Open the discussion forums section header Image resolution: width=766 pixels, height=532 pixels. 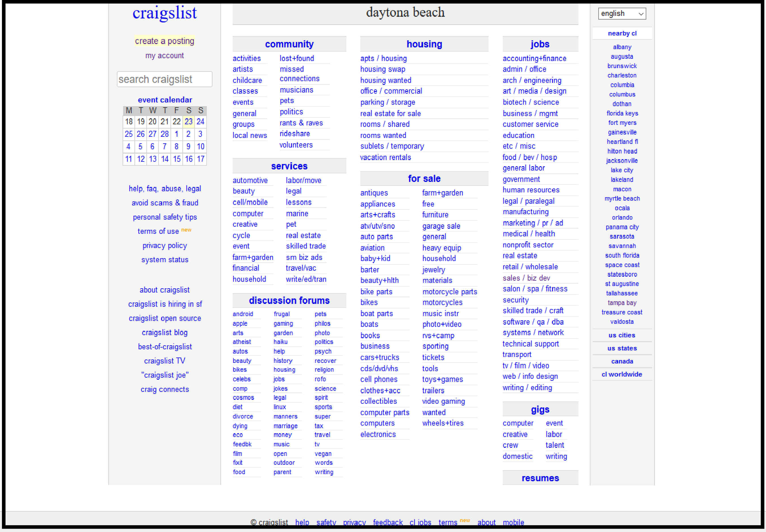point(289,300)
